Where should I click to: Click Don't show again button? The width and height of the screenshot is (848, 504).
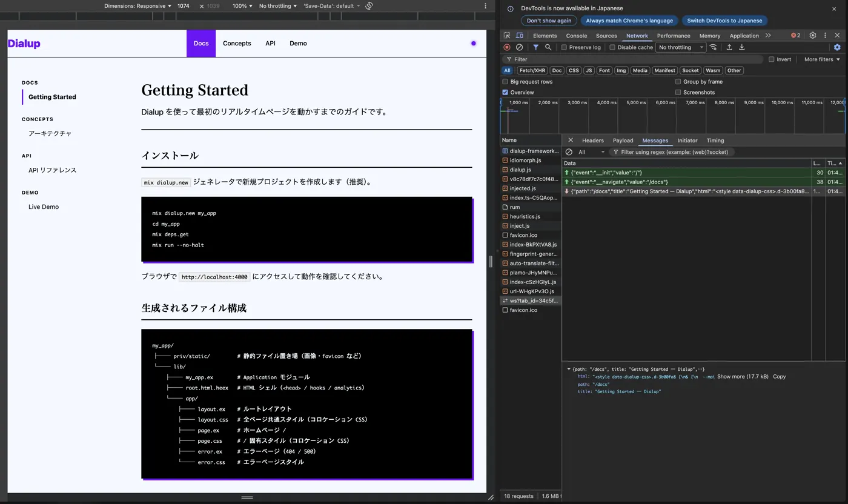click(549, 21)
